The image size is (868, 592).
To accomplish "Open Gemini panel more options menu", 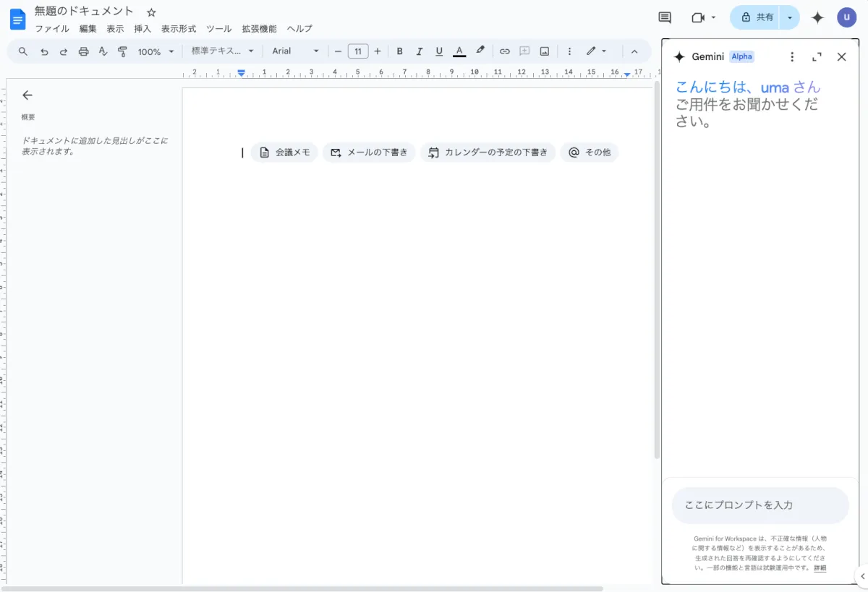I will pyautogui.click(x=792, y=56).
